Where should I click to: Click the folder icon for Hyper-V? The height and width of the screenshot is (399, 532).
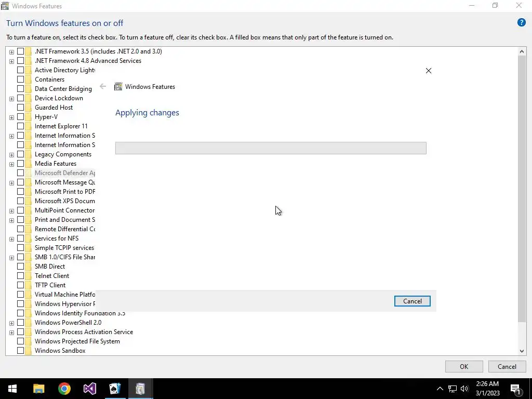29,117
